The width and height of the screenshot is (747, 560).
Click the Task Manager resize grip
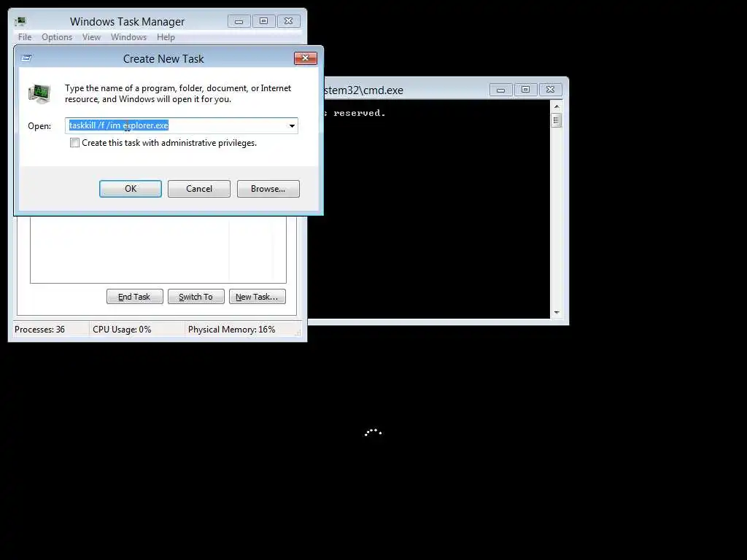point(298,333)
